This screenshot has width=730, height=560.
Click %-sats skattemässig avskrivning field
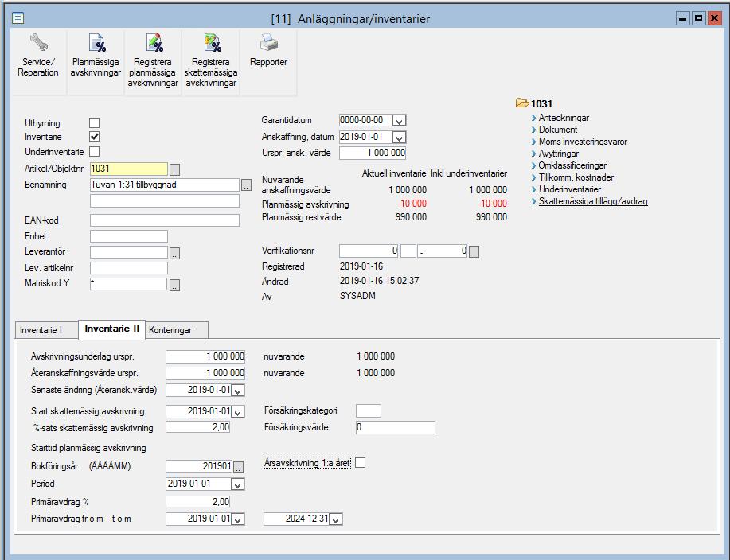coord(198,427)
